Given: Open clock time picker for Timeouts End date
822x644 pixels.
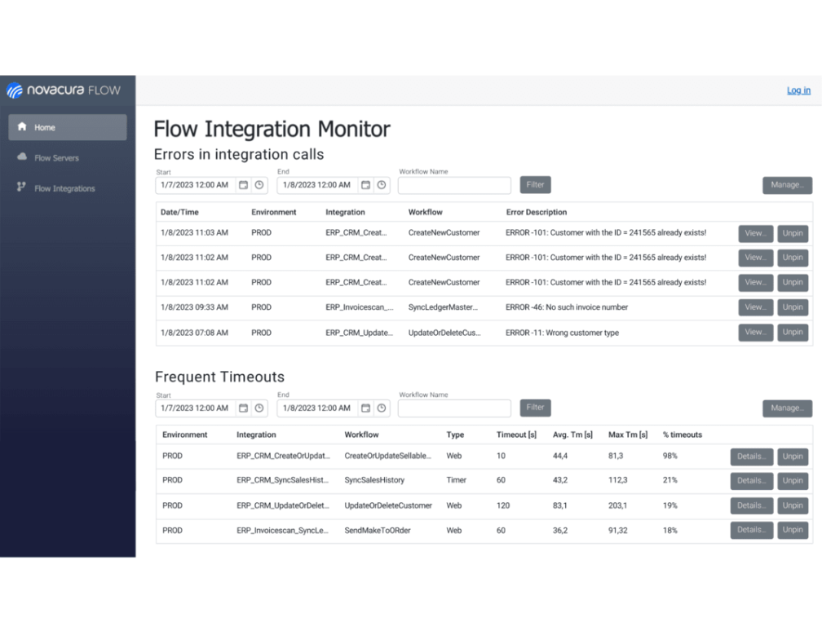Looking at the screenshot, I should pyautogui.click(x=382, y=408).
